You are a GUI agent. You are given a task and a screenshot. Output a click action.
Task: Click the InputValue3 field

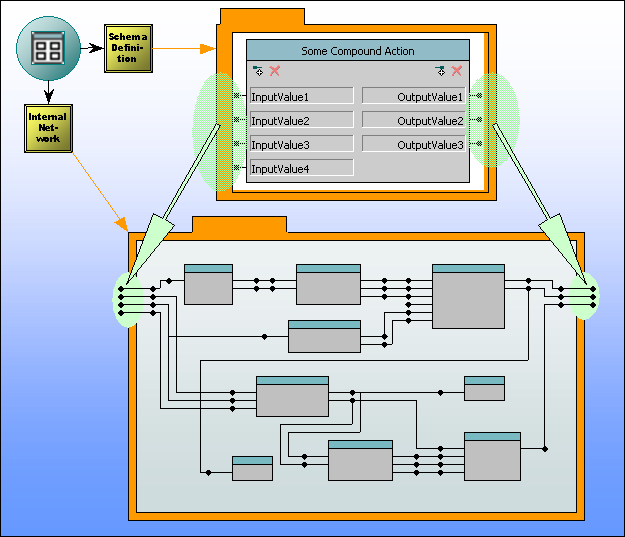coord(301,144)
